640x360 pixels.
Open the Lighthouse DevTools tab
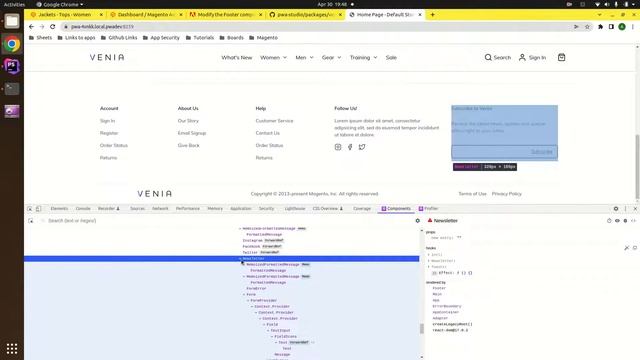295,209
